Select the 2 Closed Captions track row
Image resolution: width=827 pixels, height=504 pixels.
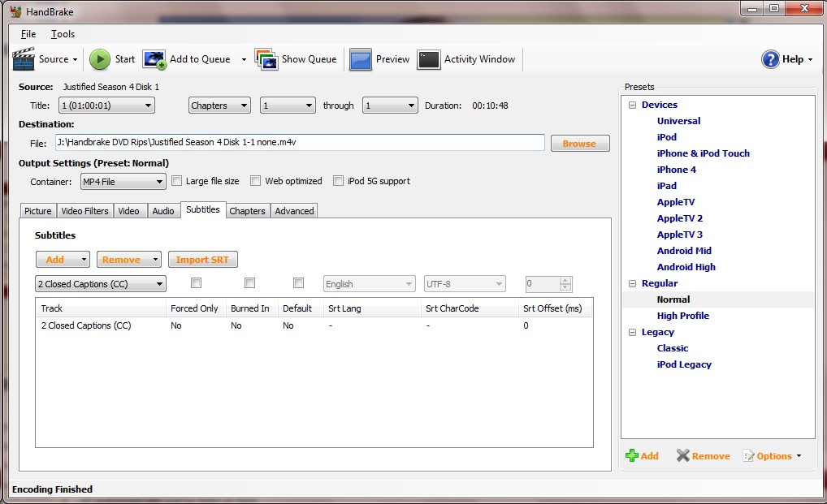[314, 325]
